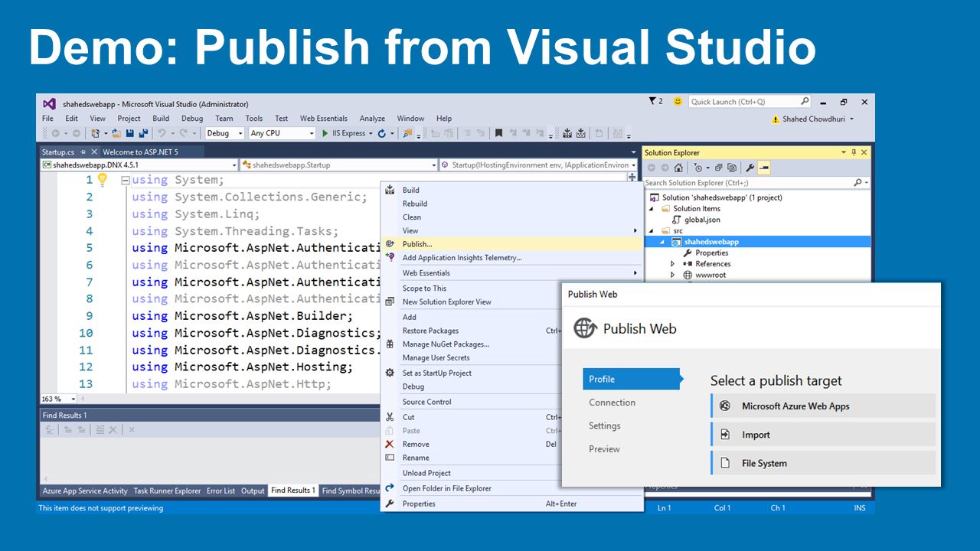Viewport: 980px width, 551px height.
Task: Select the Properties node under shahedswebapp
Action: coord(711,253)
